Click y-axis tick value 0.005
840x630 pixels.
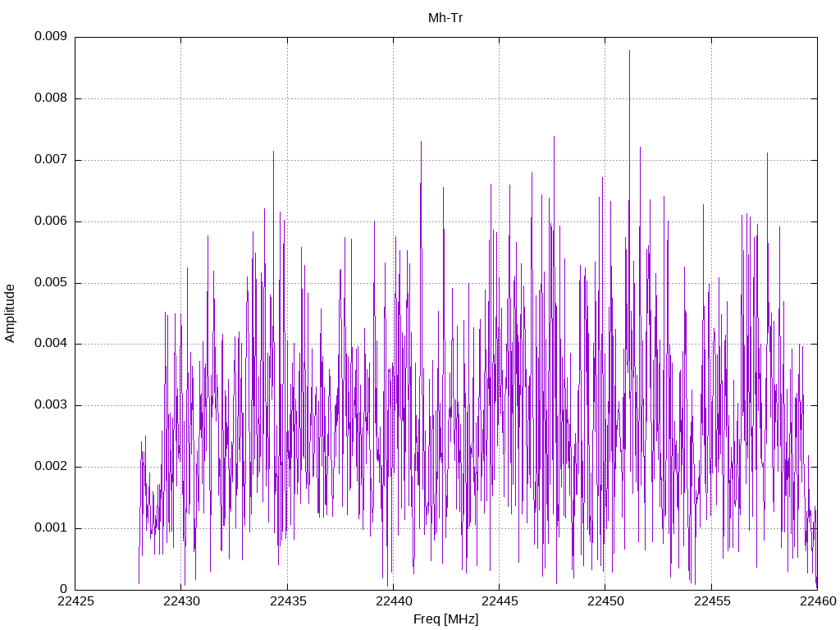pos(51,282)
